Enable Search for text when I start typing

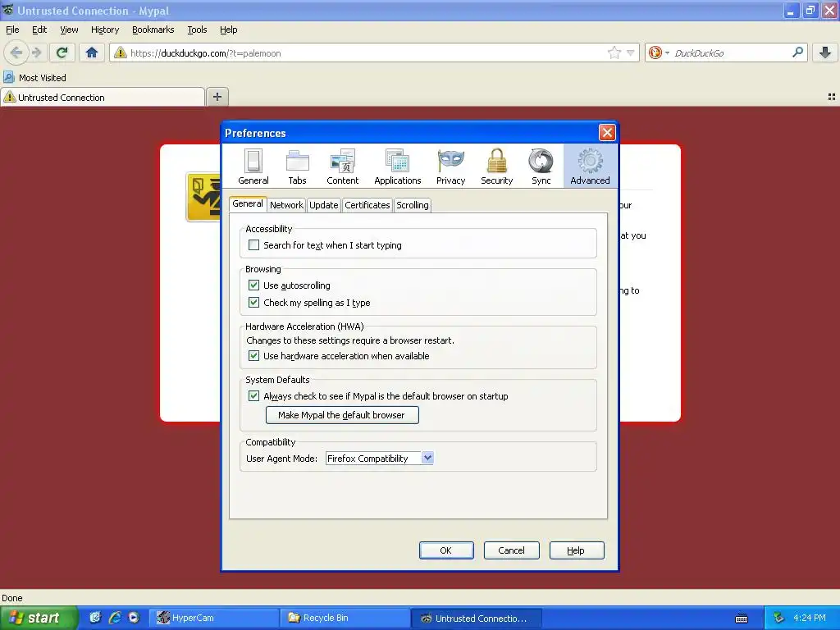[254, 244]
